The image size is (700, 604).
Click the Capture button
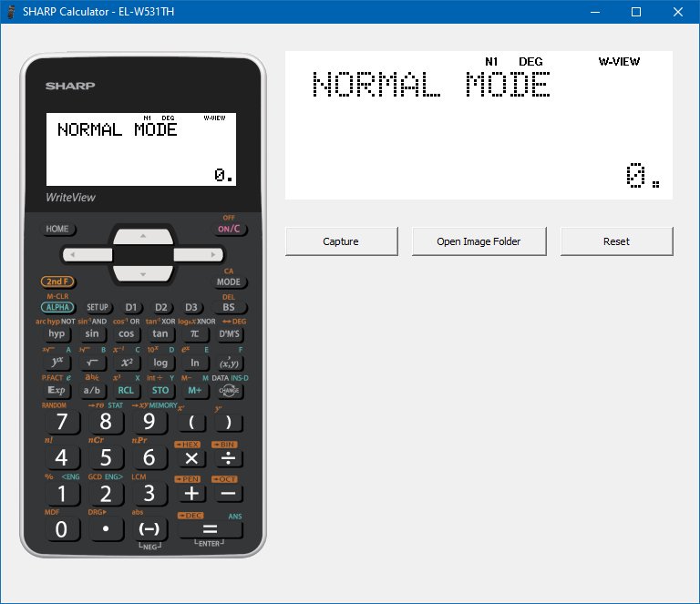point(341,241)
